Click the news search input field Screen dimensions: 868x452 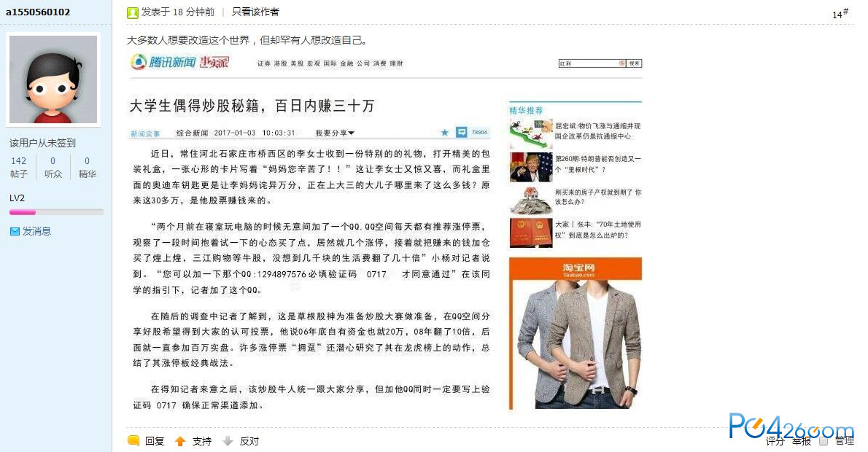[x=592, y=63]
